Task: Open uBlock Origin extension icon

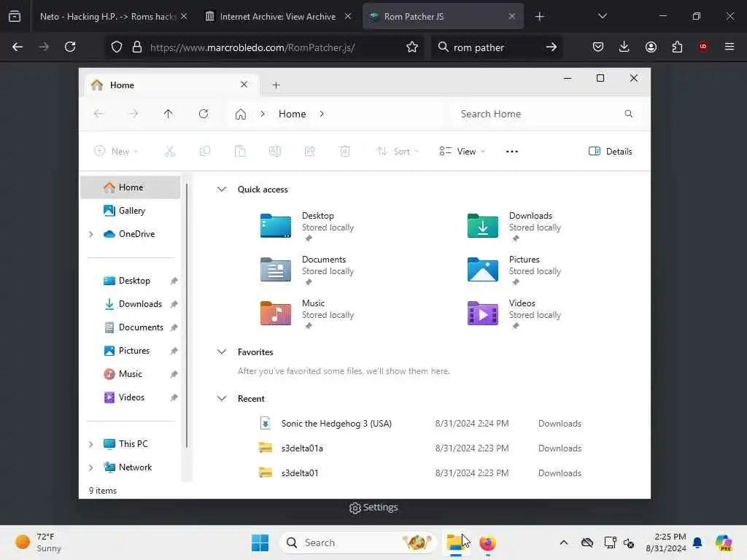Action: pos(703,47)
